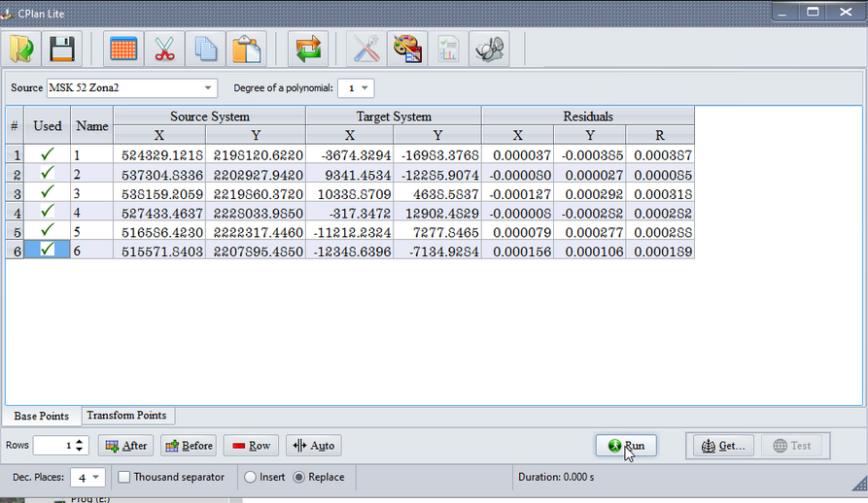868x503 pixels.
Task: Switch to the Base Points tab
Action: (41, 417)
